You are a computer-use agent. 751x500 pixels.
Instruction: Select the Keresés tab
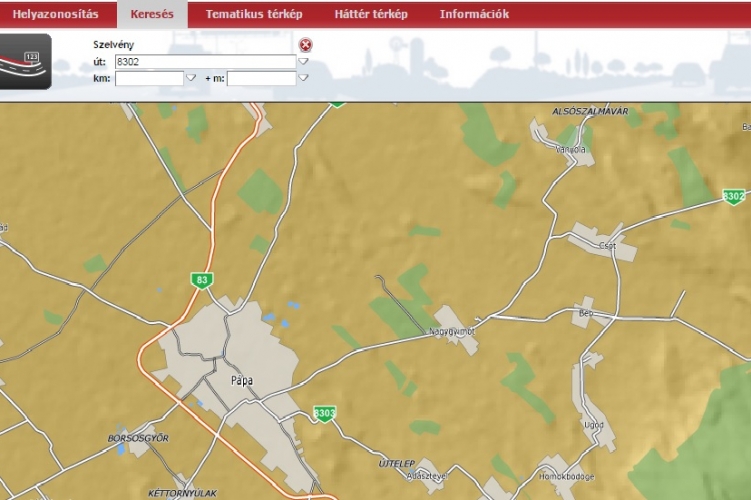(x=152, y=14)
